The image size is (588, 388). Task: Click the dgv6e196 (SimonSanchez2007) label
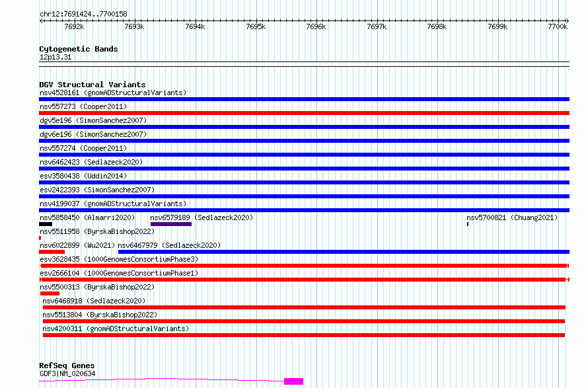pos(93,134)
